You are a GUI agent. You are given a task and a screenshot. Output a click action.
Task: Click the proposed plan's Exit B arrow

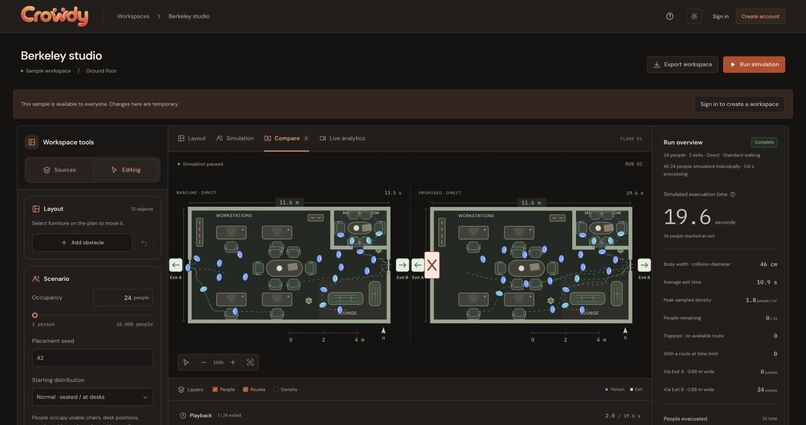click(644, 265)
